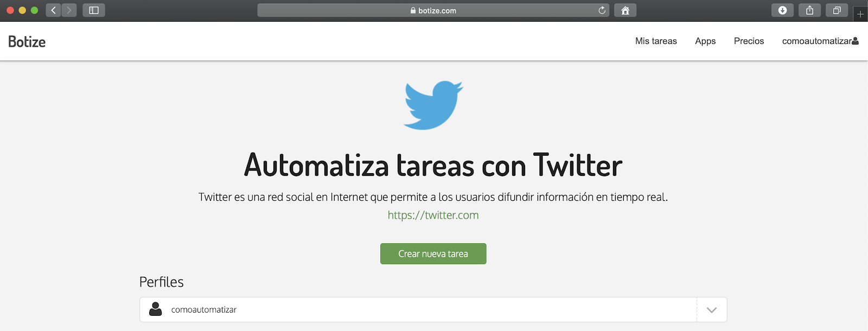Select the comoautomatizar profile row
This screenshot has width=868, height=331.
(433, 310)
